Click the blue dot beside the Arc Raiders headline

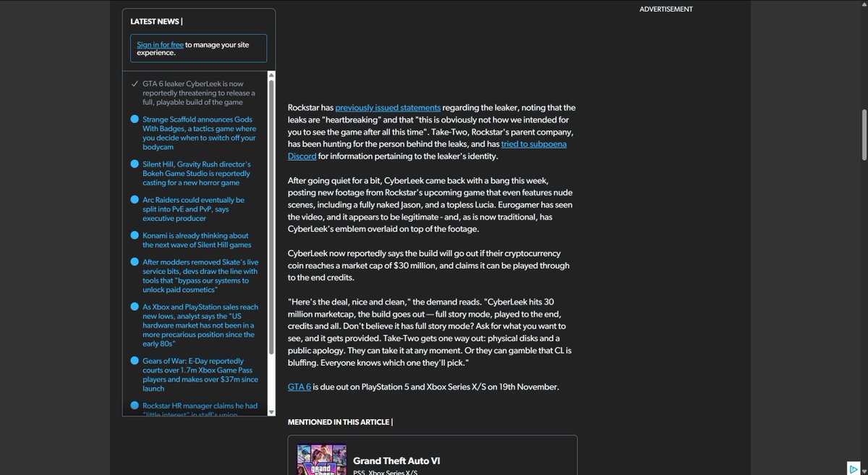click(135, 200)
